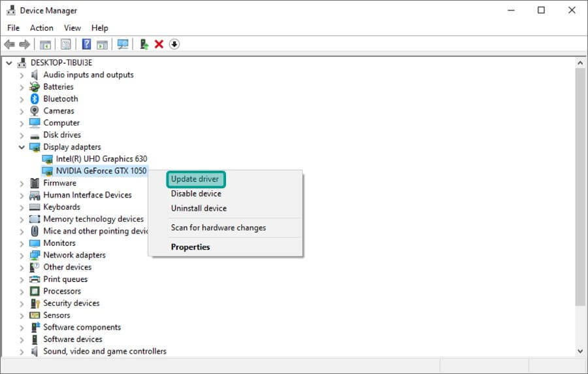The height and width of the screenshot is (374, 588).
Task: Click the Print queues printer icon
Action: 35,279
